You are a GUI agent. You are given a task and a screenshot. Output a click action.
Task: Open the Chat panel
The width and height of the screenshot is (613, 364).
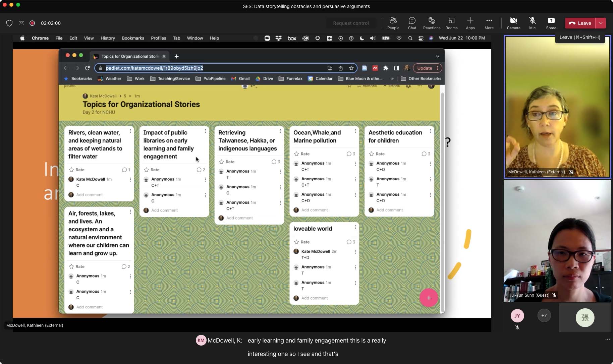pos(412,23)
